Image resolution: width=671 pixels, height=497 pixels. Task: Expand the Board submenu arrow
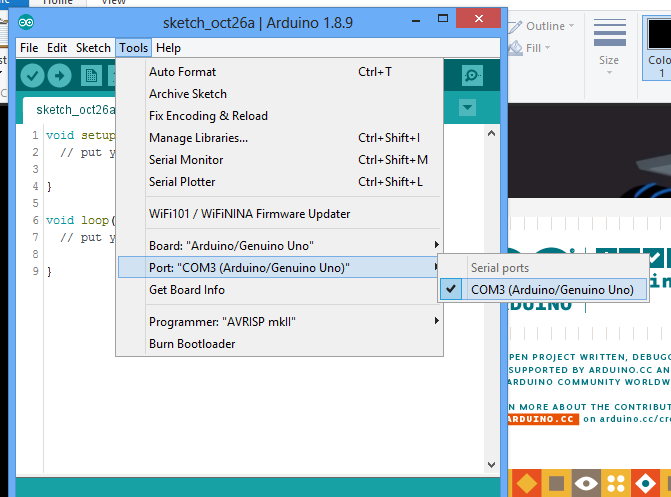click(436, 245)
